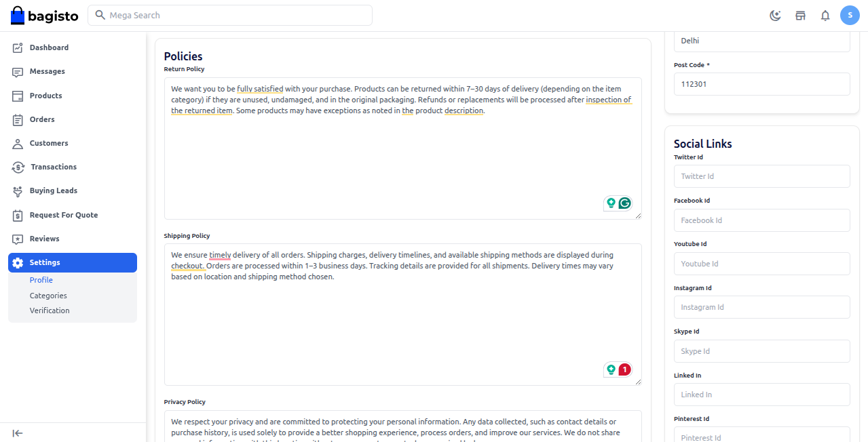Select Verification under Settings
Viewport: 868px width, 442px height.
[50, 310]
